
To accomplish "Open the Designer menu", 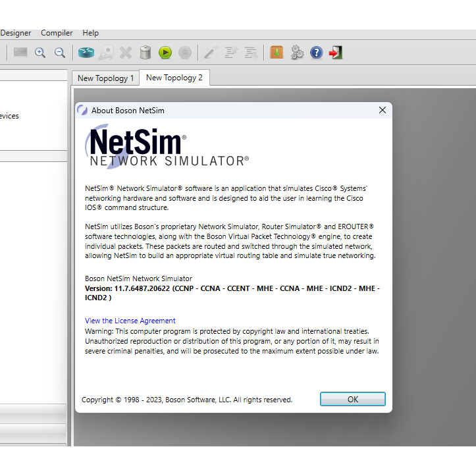I will 16,33.
